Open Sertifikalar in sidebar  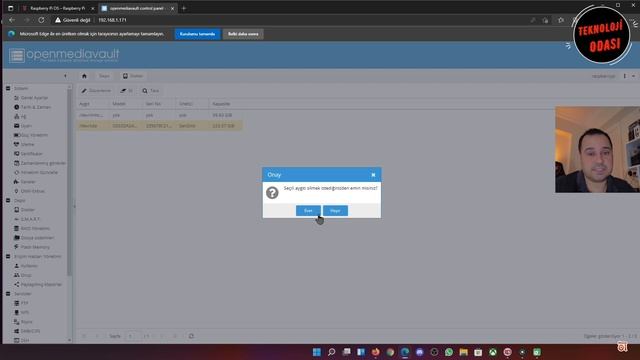29,154
